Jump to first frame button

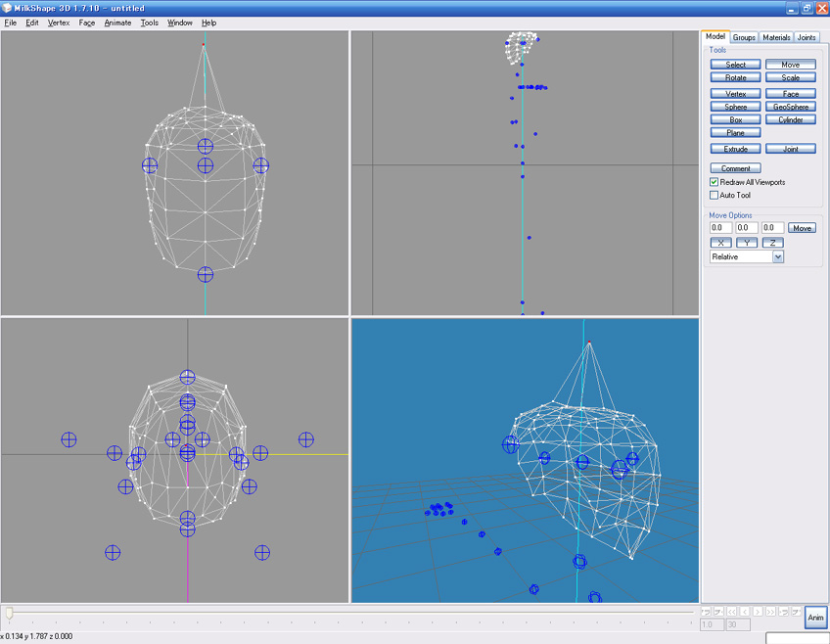[706, 612]
